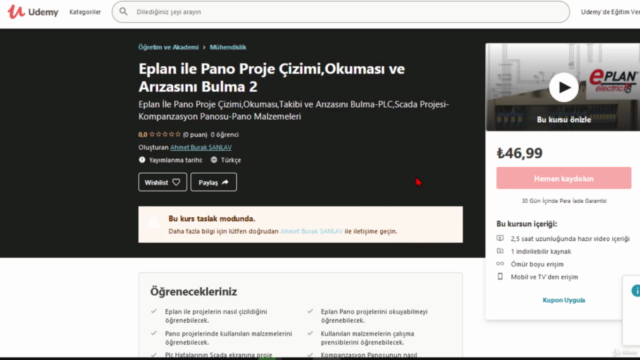Viewport: 640px width, 360px height.
Task: Click the Kupon Uygula link
Action: point(564,300)
